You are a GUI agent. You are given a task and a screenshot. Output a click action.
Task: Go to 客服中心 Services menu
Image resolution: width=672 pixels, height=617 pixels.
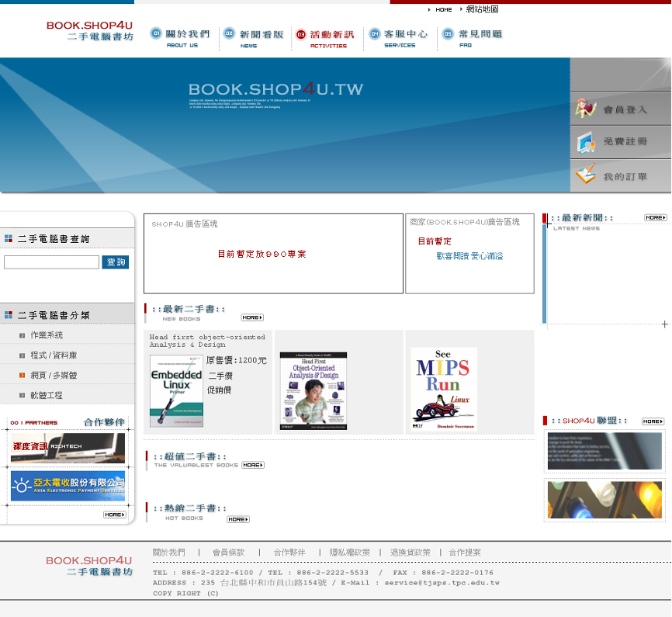click(x=405, y=35)
